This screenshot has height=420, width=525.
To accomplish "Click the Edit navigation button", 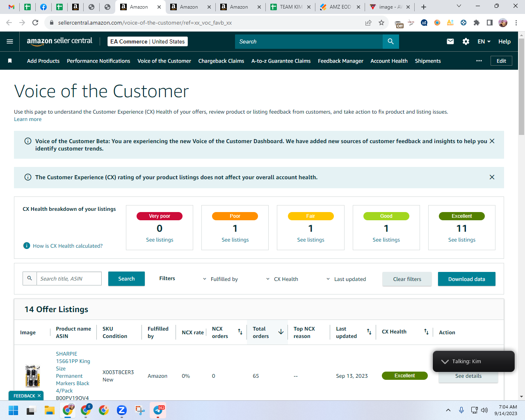I will [501, 61].
